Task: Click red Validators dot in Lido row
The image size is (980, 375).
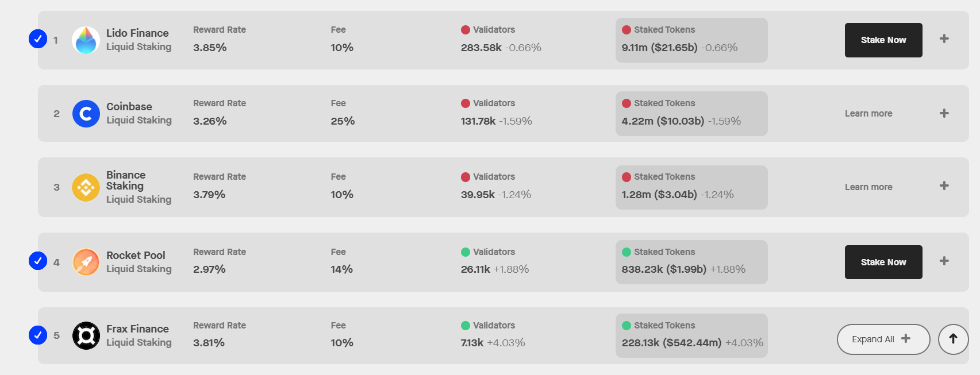Action: (466, 30)
